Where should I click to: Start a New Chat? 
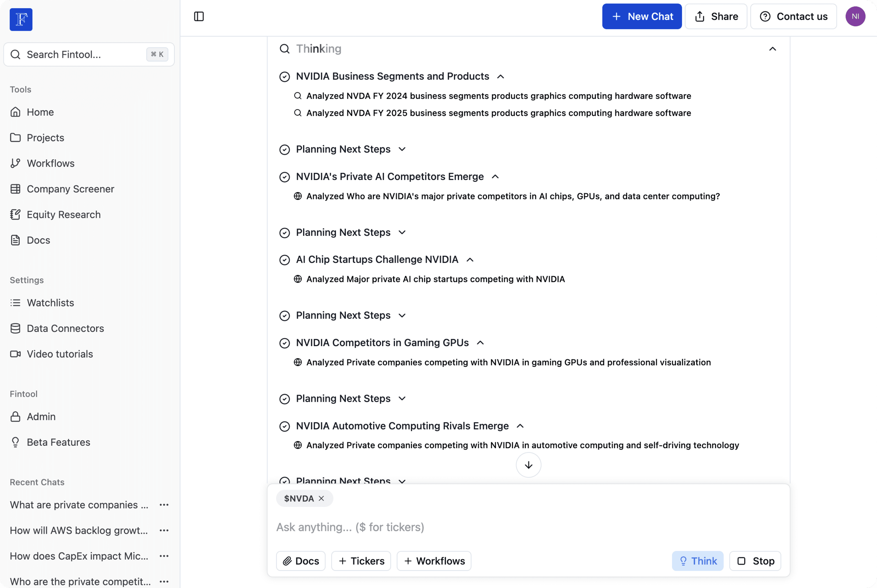pos(641,17)
